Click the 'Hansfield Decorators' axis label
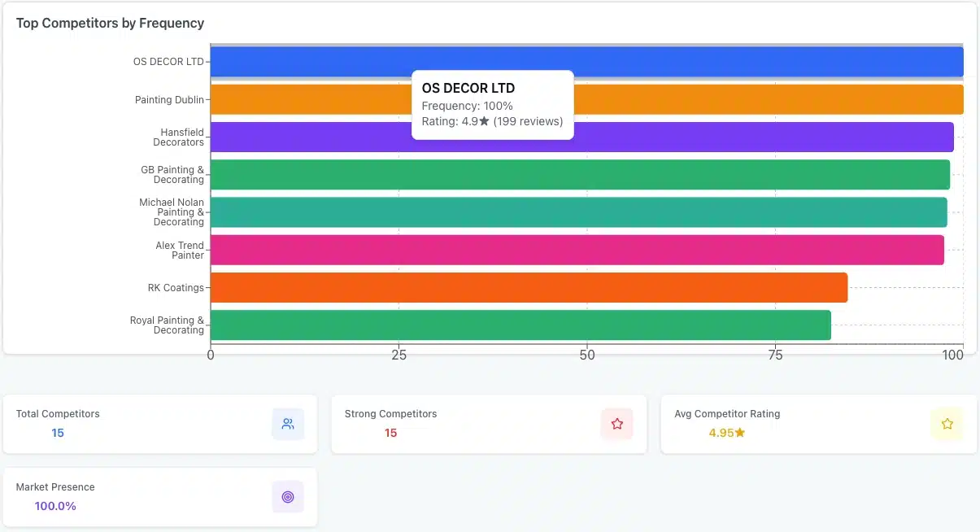The image size is (980, 532). [x=179, y=137]
